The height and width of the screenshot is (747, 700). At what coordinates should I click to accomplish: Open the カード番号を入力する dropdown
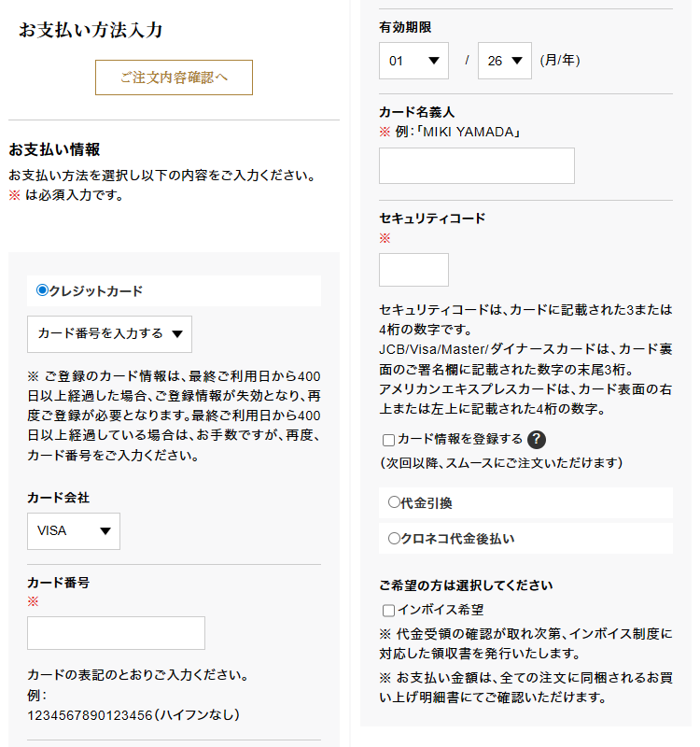click(x=109, y=333)
